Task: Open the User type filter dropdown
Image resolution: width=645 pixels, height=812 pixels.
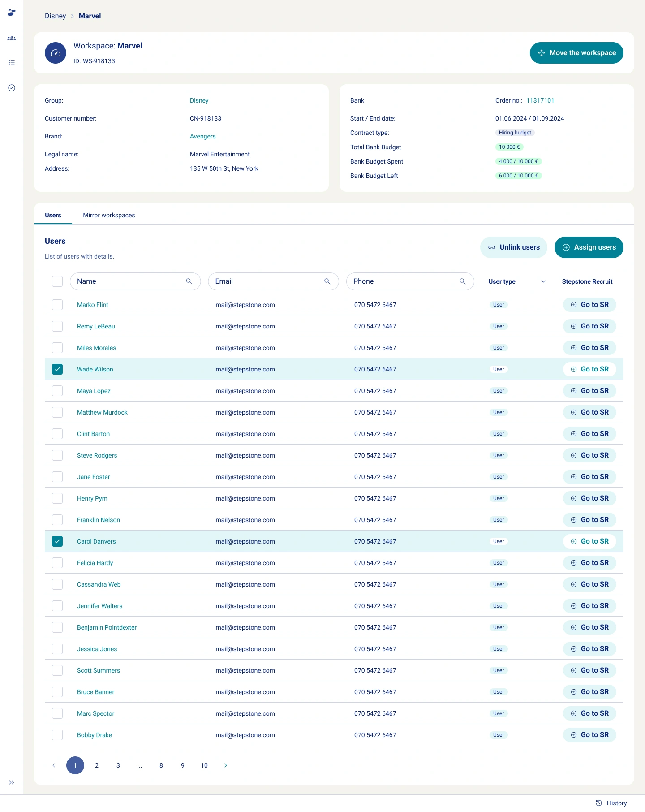Action: tap(543, 281)
